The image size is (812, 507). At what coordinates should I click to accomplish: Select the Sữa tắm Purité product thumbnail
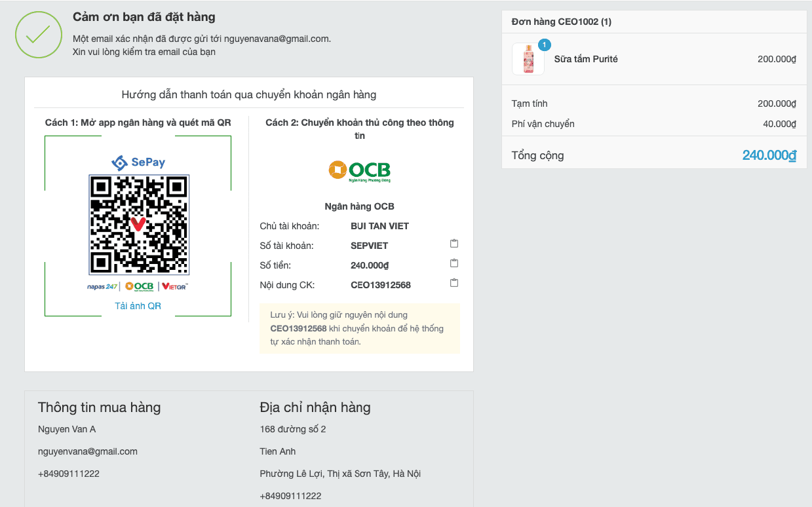point(528,58)
